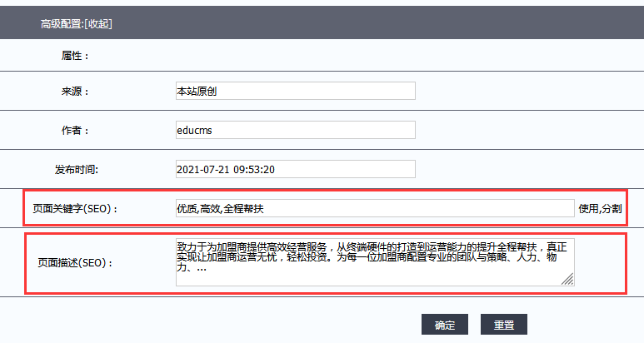
Task: Click the blank area left of 确定 button
Action: pyautogui.click(x=250, y=325)
